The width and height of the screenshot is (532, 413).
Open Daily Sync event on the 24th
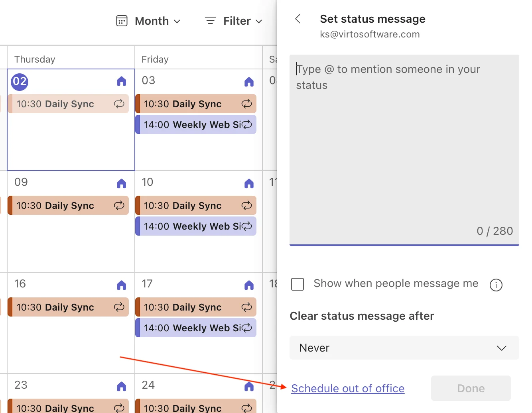tap(196, 406)
